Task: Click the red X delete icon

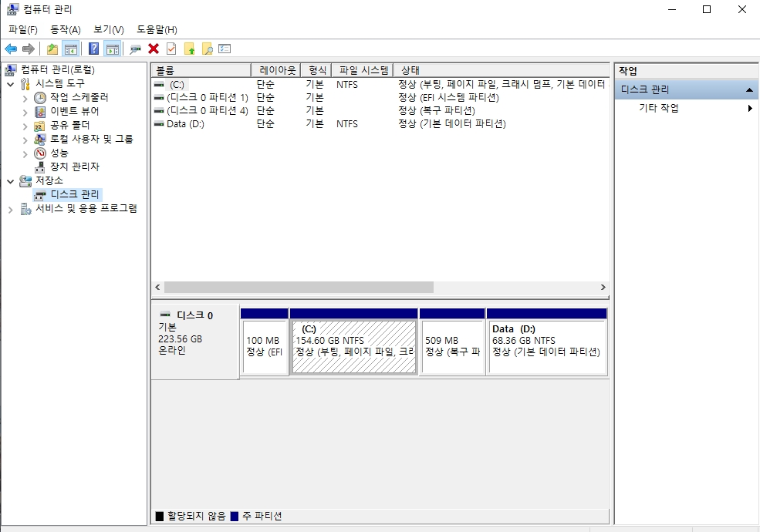Action: coord(154,49)
